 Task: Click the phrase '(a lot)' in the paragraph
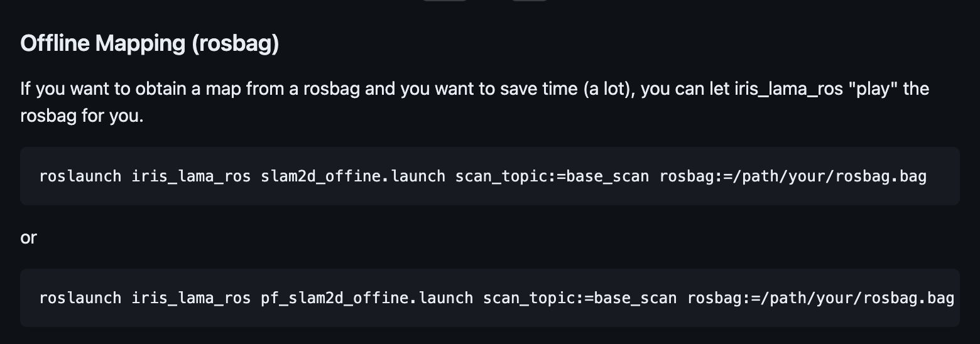coord(607,89)
